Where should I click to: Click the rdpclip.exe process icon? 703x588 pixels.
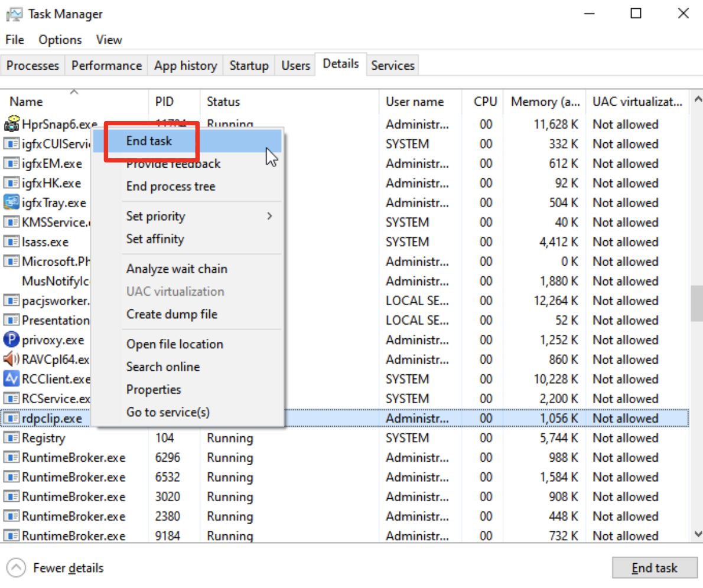[11, 419]
